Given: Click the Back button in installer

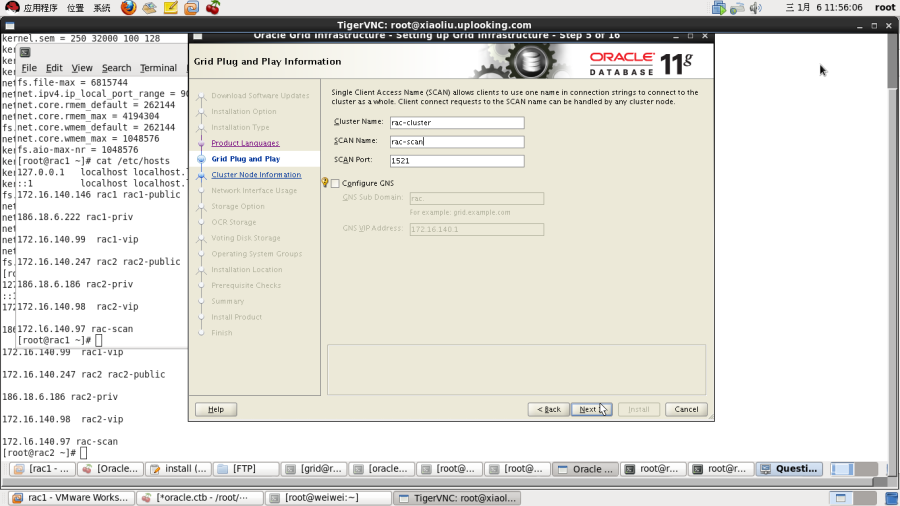Looking at the screenshot, I should [549, 409].
